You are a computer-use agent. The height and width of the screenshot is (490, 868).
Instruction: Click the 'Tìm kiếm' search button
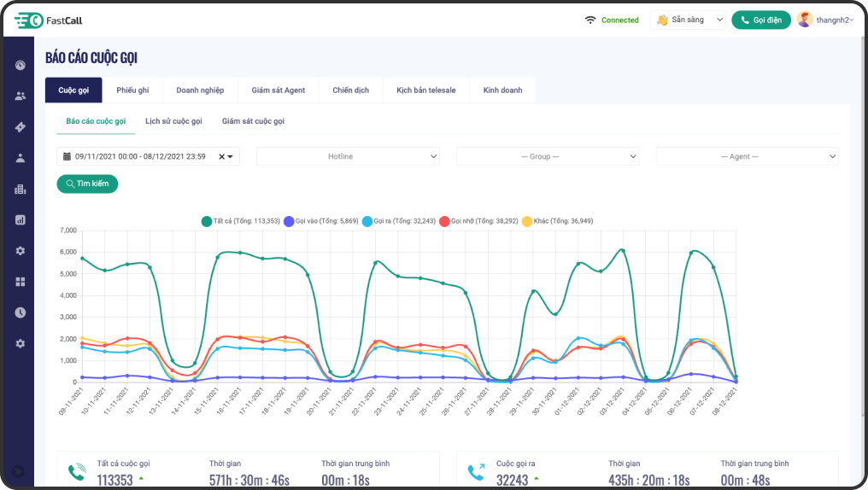click(x=87, y=184)
